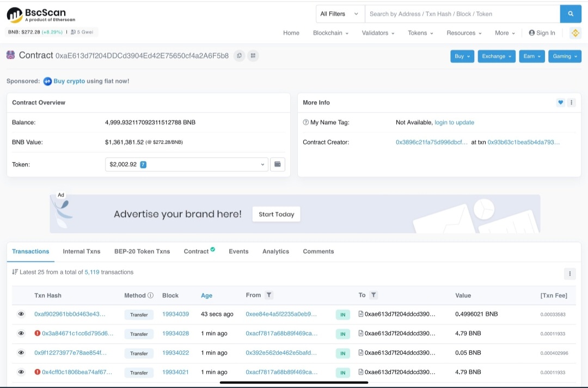Click the blue search magnifier button
588x388 pixels.
[571, 14]
